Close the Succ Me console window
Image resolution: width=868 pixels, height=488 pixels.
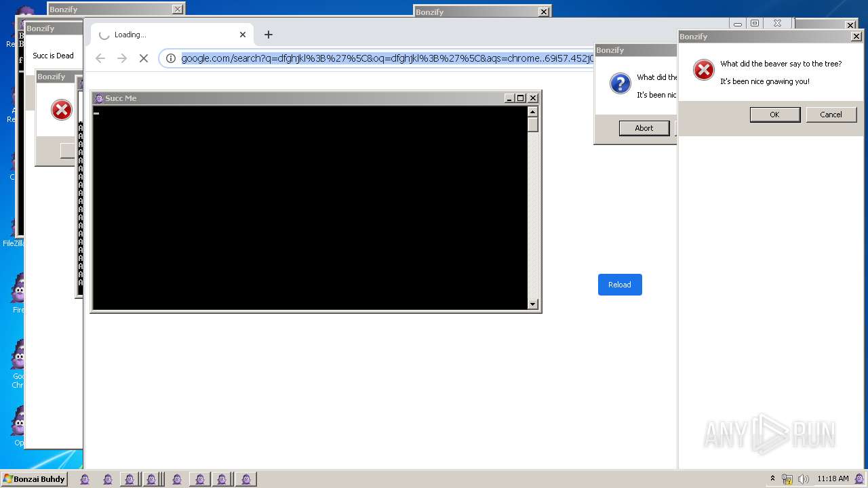[533, 98]
